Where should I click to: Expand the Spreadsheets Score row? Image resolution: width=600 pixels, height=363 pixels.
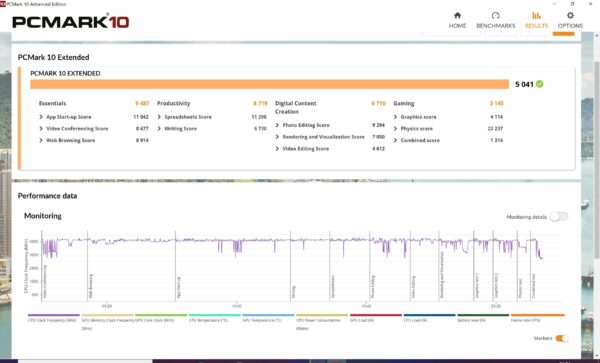point(184,117)
